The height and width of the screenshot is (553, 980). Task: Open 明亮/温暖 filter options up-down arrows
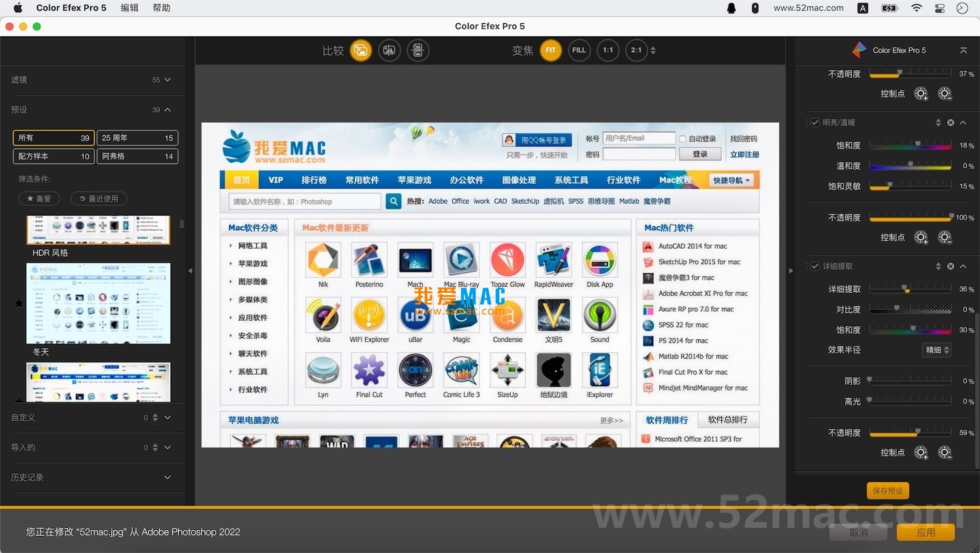[x=938, y=123]
